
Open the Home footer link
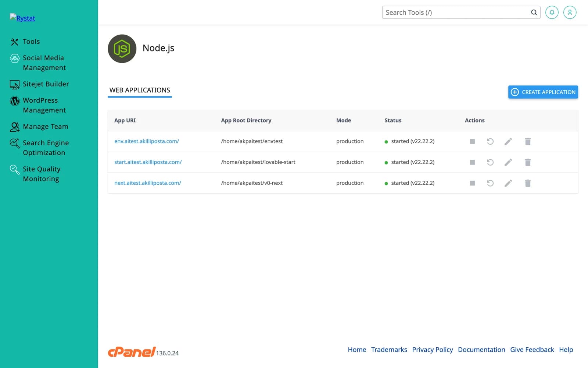pos(357,350)
